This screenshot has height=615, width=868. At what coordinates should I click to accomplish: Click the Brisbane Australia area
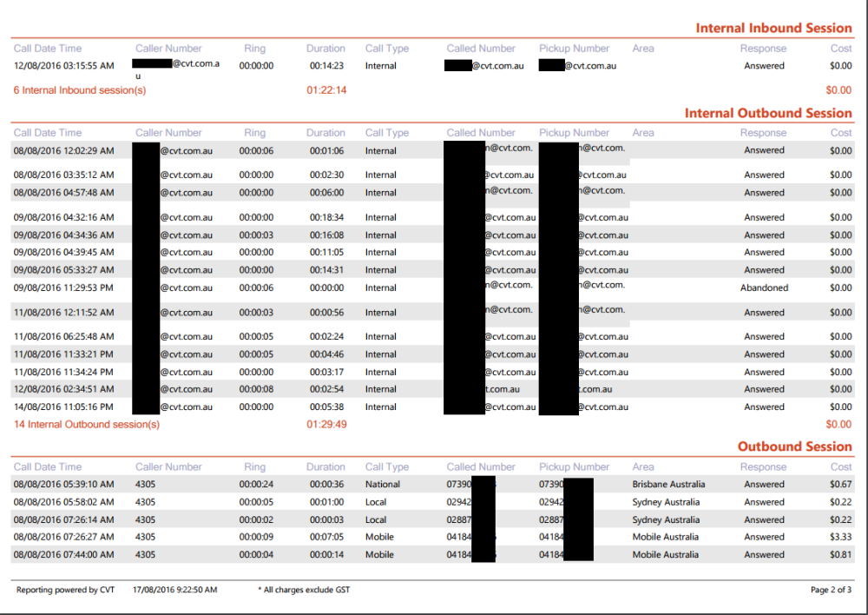point(668,484)
